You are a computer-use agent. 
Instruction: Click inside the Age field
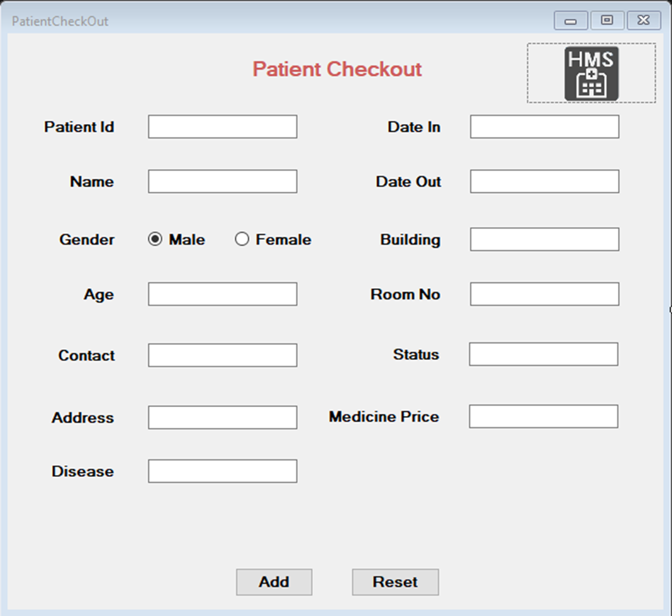pos(221,293)
